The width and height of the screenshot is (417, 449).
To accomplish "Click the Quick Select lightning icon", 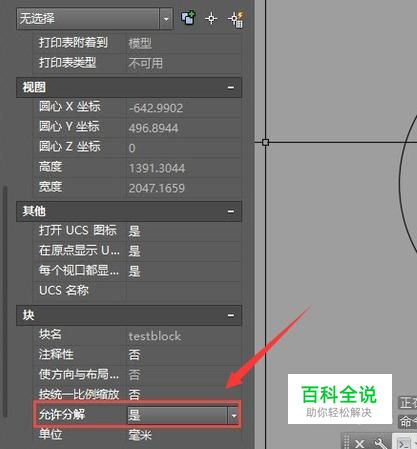I will click(237, 19).
